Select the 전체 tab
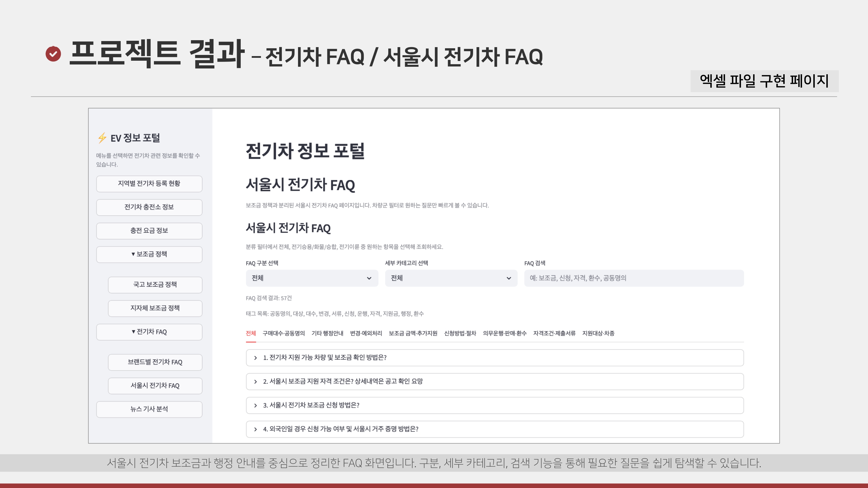 coord(251,333)
